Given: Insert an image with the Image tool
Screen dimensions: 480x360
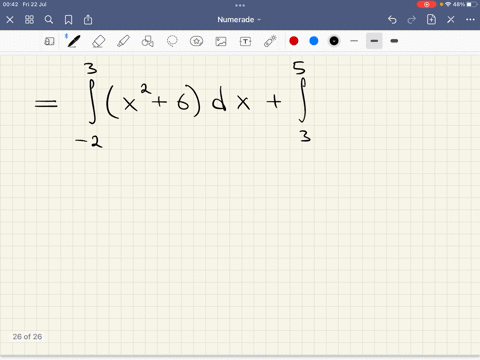Looking at the screenshot, I should tap(221, 41).
